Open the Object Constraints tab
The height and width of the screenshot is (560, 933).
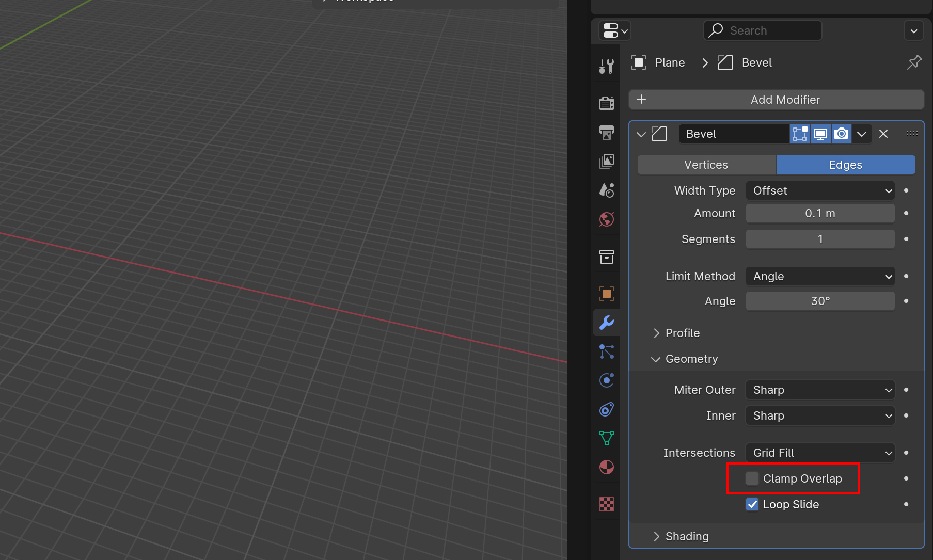pyautogui.click(x=607, y=409)
